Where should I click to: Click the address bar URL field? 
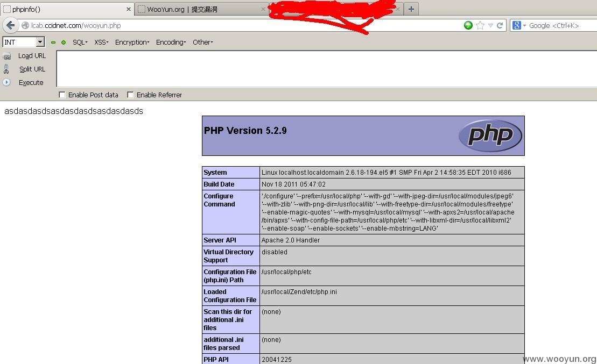(244, 25)
